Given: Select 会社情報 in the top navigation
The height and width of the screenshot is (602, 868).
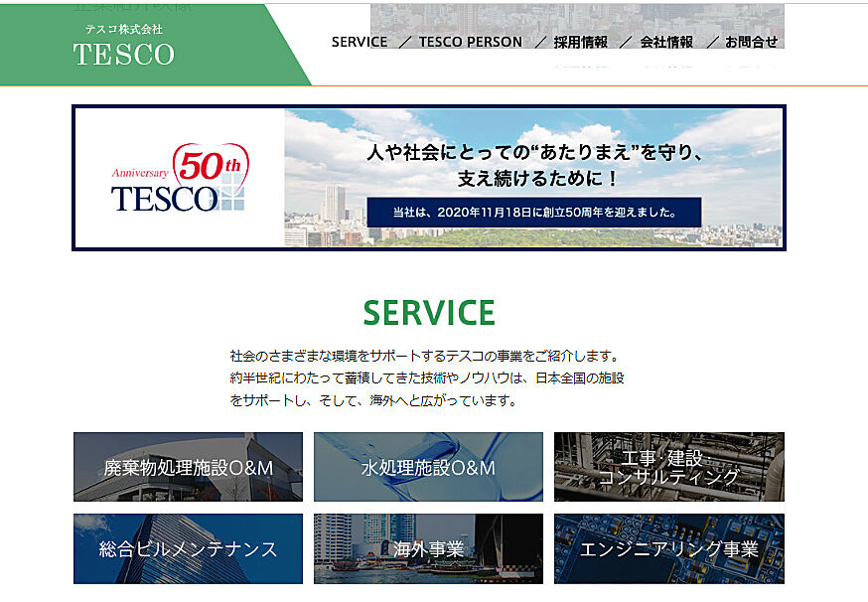Looking at the screenshot, I should tap(666, 42).
